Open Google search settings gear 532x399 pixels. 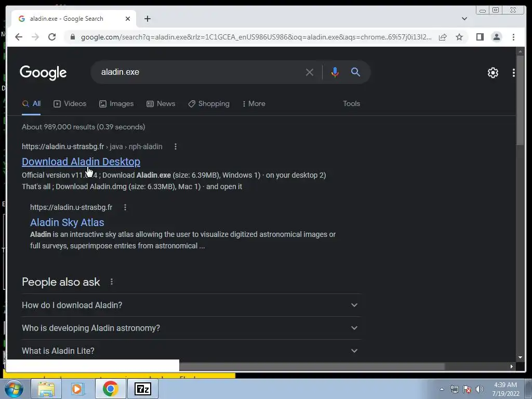click(x=493, y=73)
